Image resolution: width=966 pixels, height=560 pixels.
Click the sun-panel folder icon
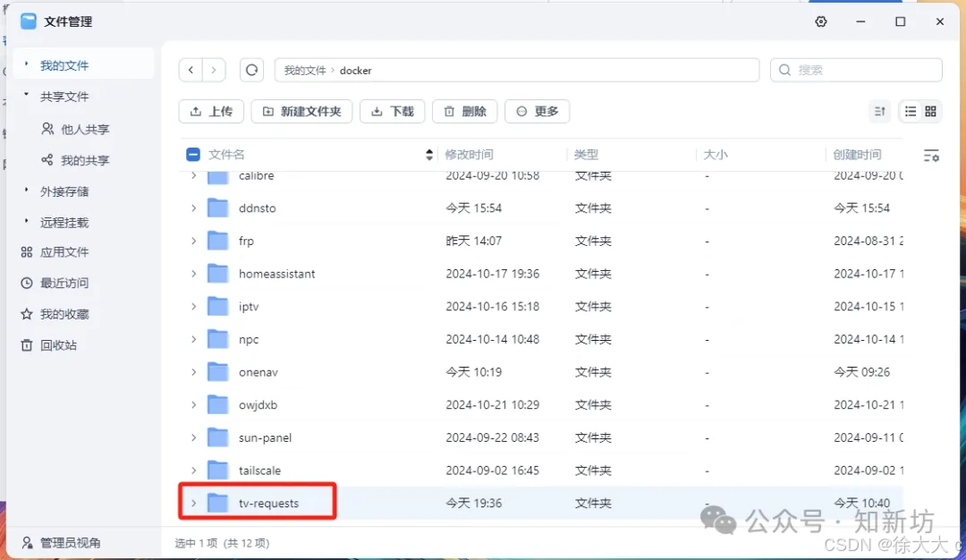[217, 437]
